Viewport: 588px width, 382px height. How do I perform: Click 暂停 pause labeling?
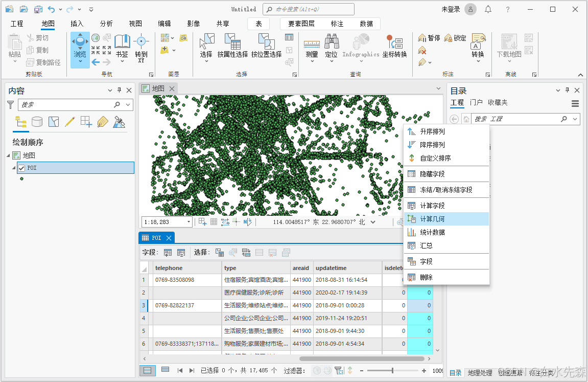click(x=429, y=38)
